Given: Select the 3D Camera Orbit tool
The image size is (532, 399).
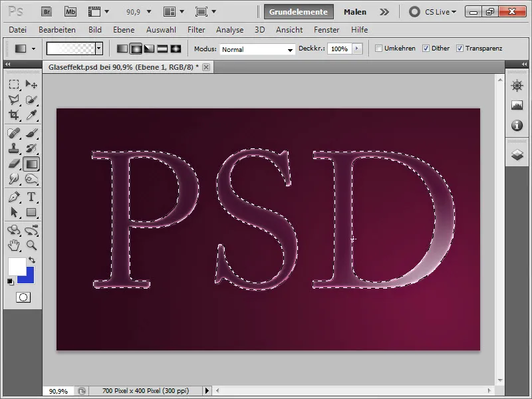Looking at the screenshot, I should 31,230.
